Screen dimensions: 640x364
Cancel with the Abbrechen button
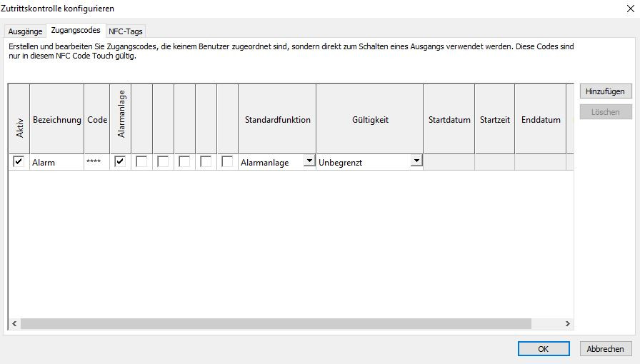pos(605,349)
